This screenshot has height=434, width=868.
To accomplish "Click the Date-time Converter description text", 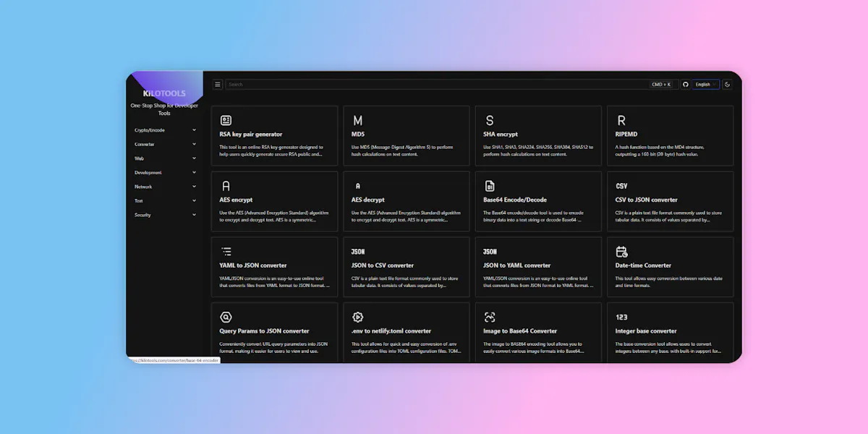I will [x=668, y=281].
